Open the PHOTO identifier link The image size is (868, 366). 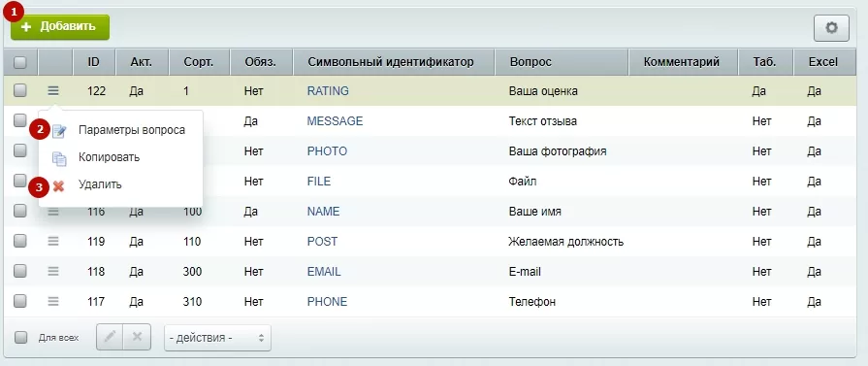click(327, 150)
